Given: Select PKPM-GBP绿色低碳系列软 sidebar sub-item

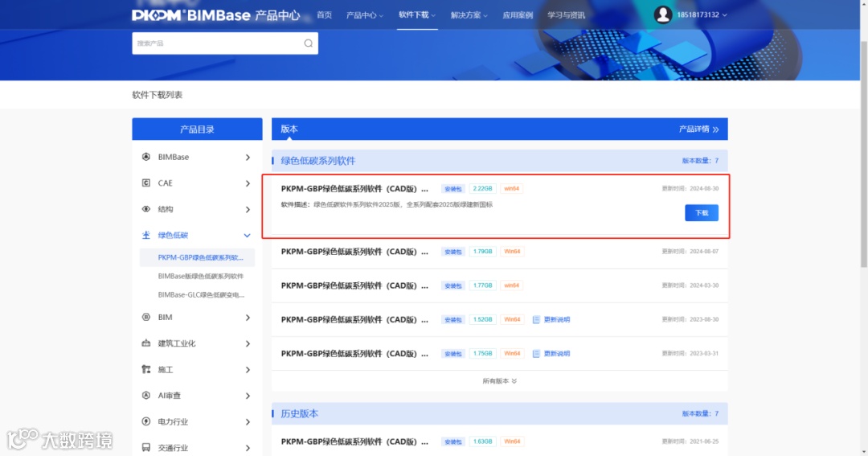Looking at the screenshot, I should (198, 257).
